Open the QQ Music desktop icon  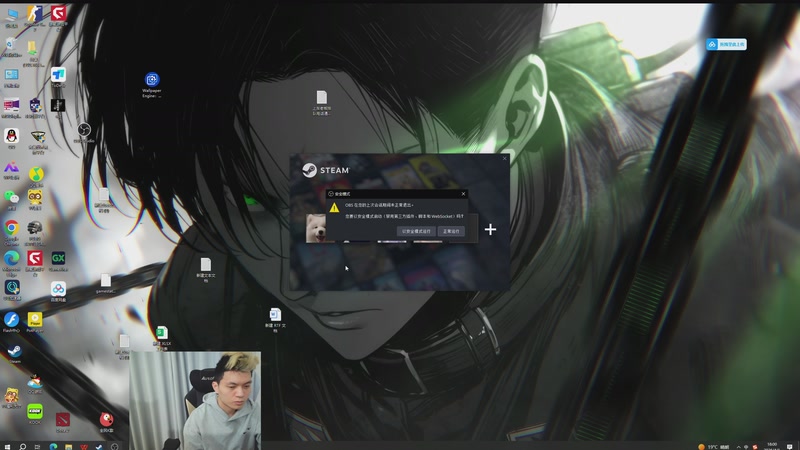[x=35, y=177]
